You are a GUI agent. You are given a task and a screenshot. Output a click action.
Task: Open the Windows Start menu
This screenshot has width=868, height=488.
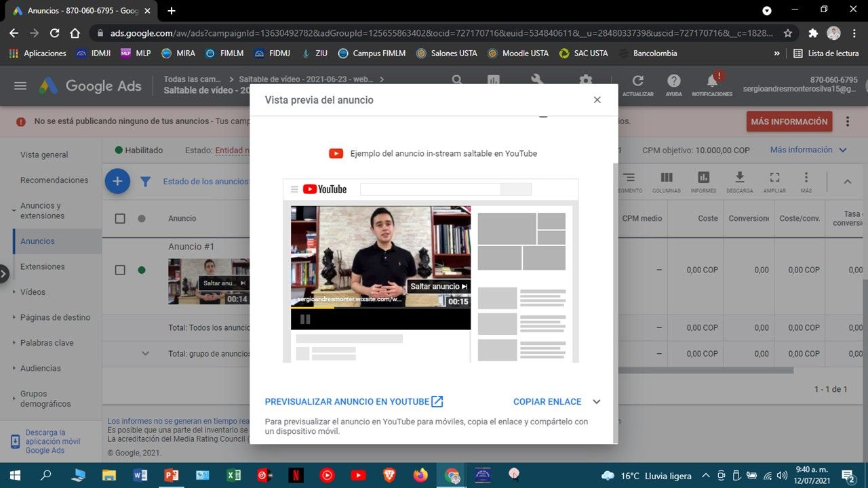pos(15,475)
